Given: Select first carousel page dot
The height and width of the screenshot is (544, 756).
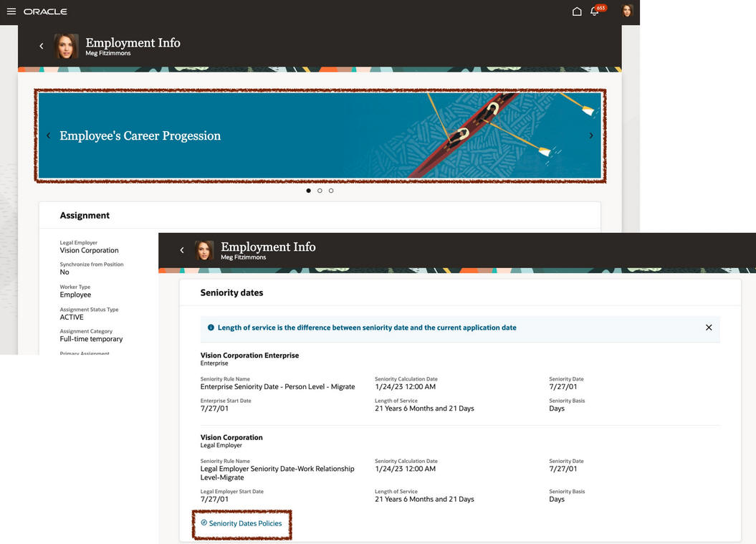Looking at the screenshot, I should (309, 191).
